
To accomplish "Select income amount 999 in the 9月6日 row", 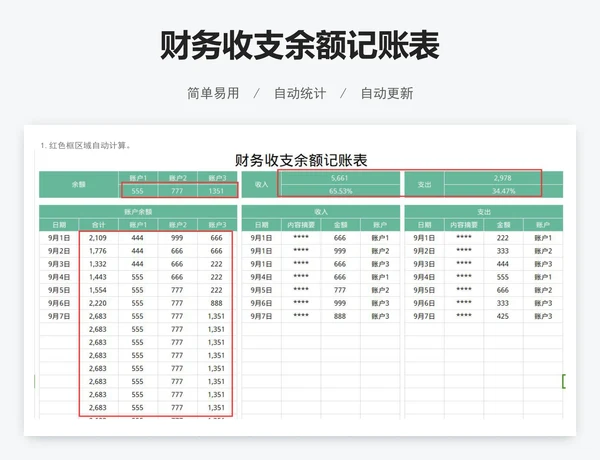I will point(340,303).
